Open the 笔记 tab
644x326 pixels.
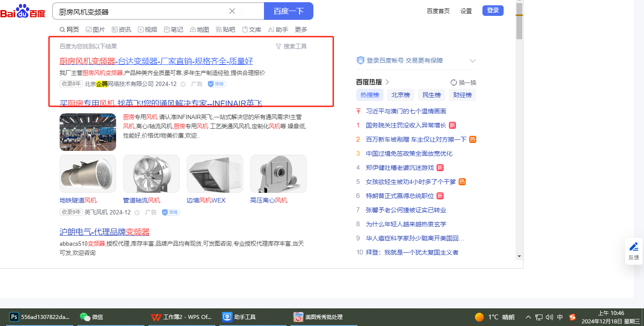pos(173,30)
